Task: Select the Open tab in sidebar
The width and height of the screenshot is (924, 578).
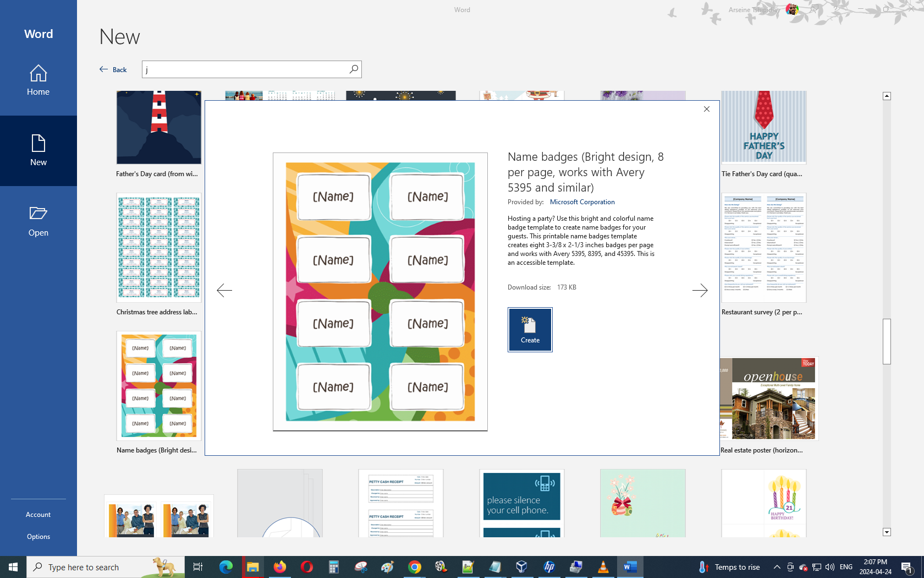Action: point(38,221)
